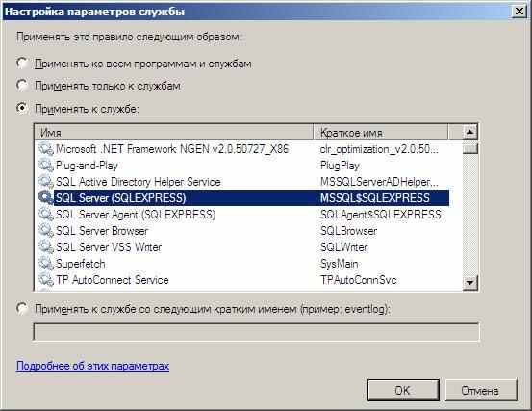The image size is (532, 411).
Task: Sort list by 'Имя' column header
Action: pyautogui.click(x=174, y=133)
